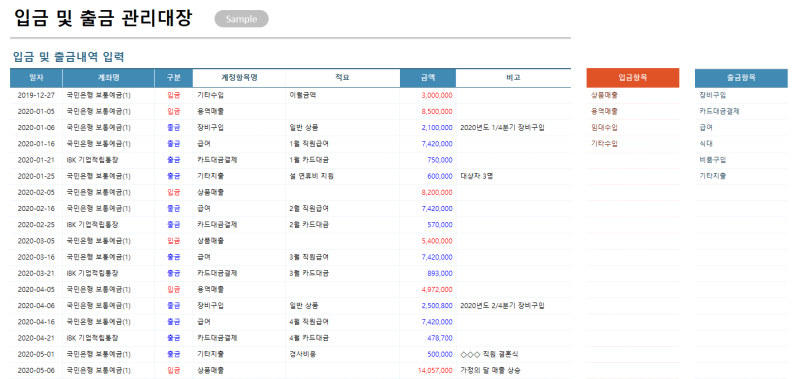
Task: Select 카드대금결제 in the 출금항목 list
Action: pos(719,111)
